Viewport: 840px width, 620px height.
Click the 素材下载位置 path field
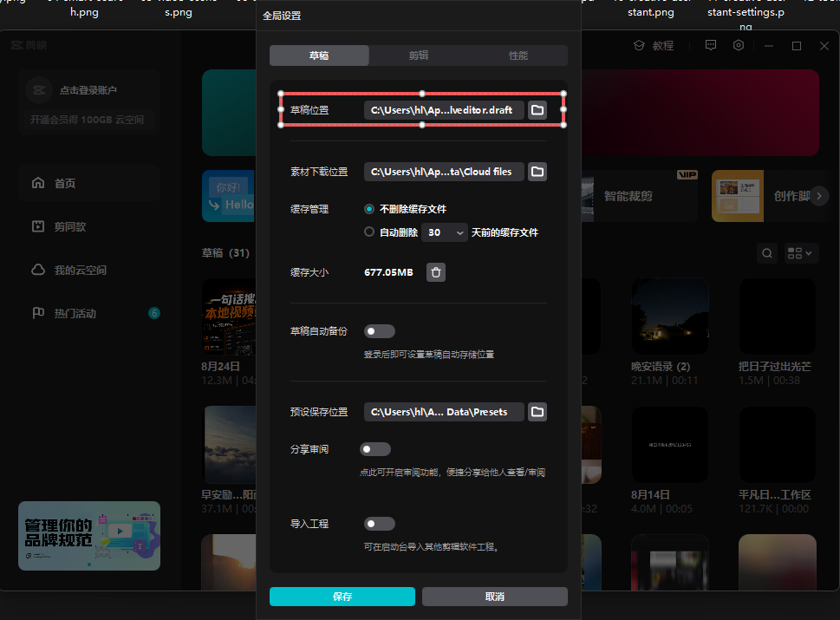coord(444,172)
